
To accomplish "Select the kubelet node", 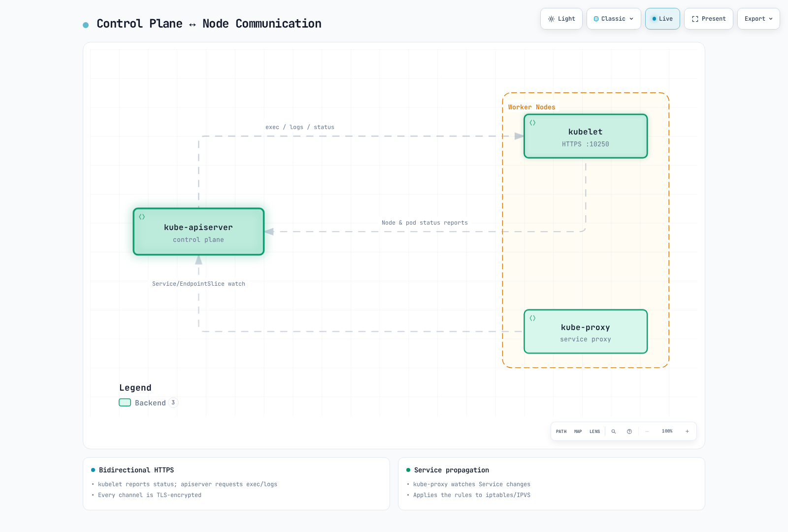I will click(586, 136).
